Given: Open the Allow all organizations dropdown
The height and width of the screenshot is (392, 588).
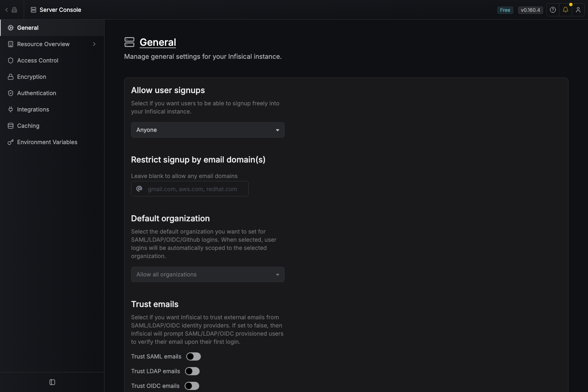Looking at the screenshot, I should 208,274.
